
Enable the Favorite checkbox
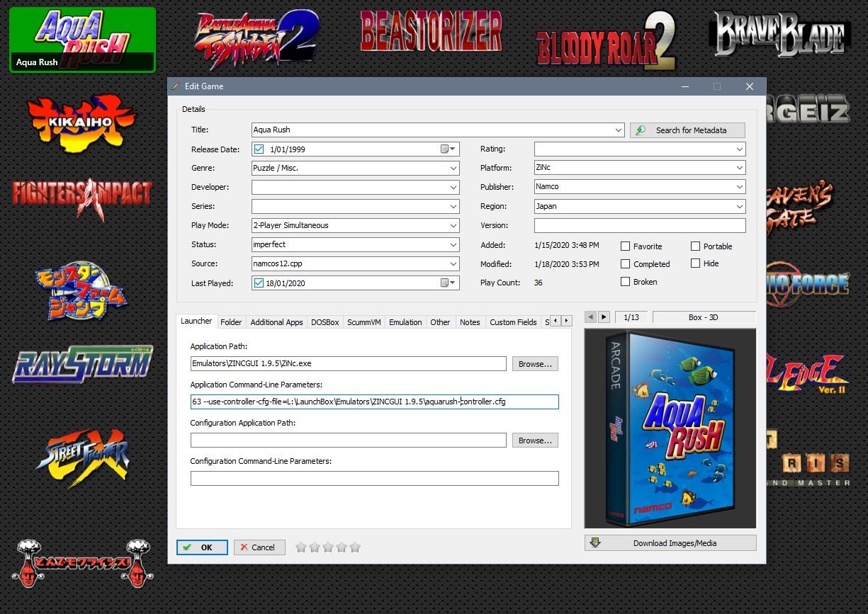coord(625,246)
